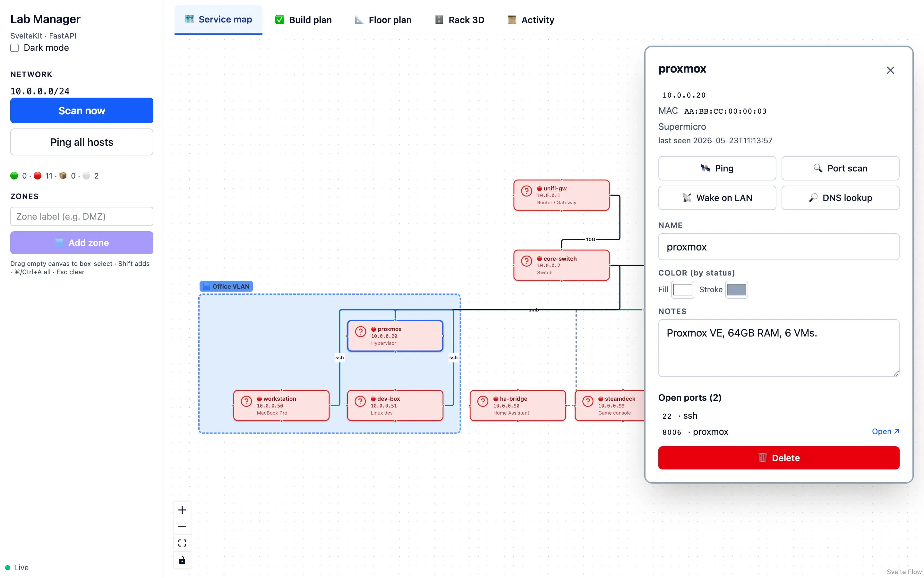Select the ssh edge label near dev-box

453,358
